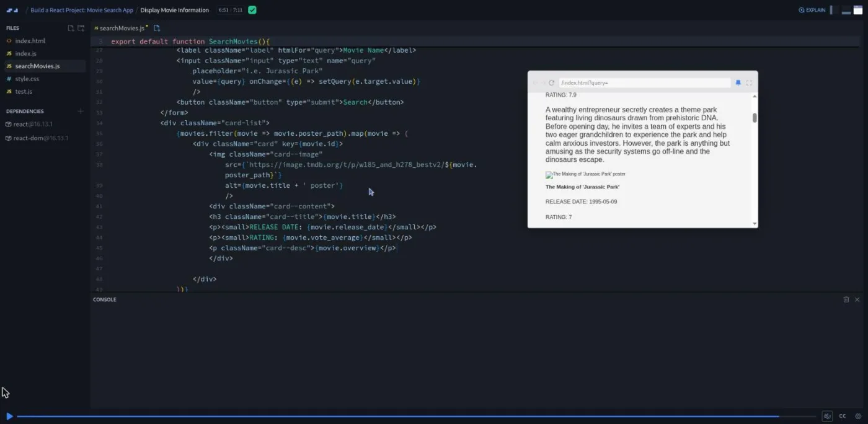Reload the mini-browser preview
The height and width of the screenshot is (424, 868).
(551, 82)
